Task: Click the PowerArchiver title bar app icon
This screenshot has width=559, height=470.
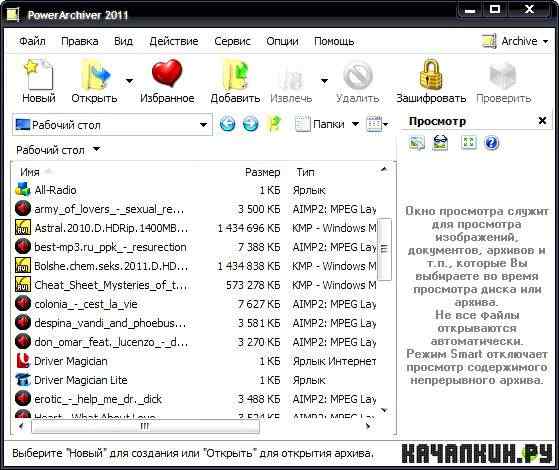Action: pos(13,14)
